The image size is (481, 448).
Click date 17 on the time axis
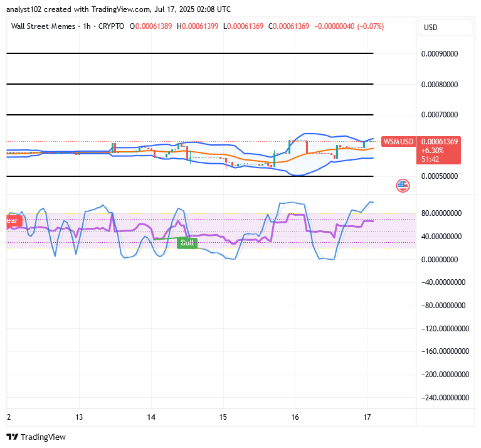(x=367, y=417)
